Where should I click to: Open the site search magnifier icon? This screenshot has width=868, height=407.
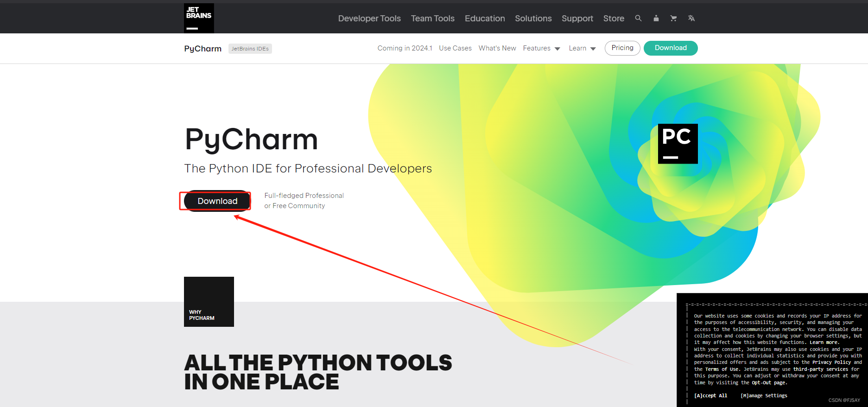(638, 18)
